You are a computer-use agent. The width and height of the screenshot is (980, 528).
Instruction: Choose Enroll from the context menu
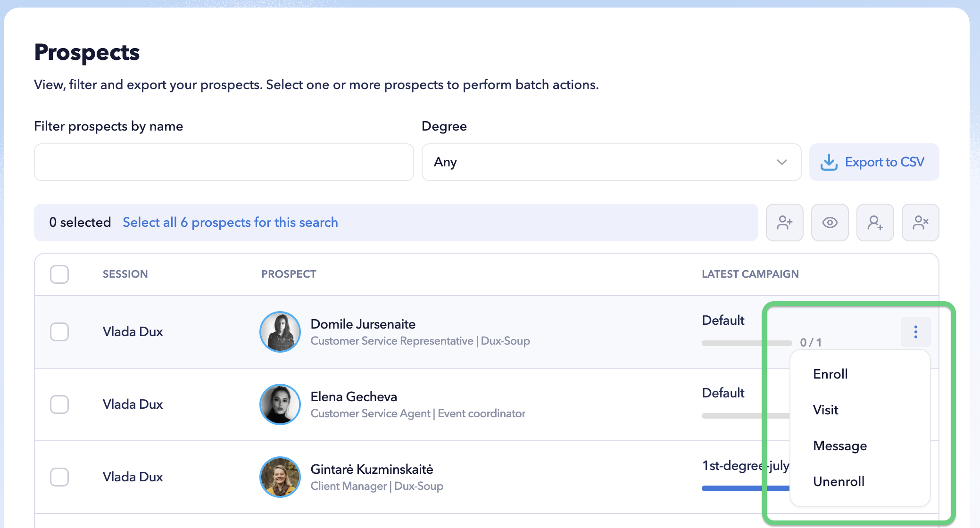(830, 374)
